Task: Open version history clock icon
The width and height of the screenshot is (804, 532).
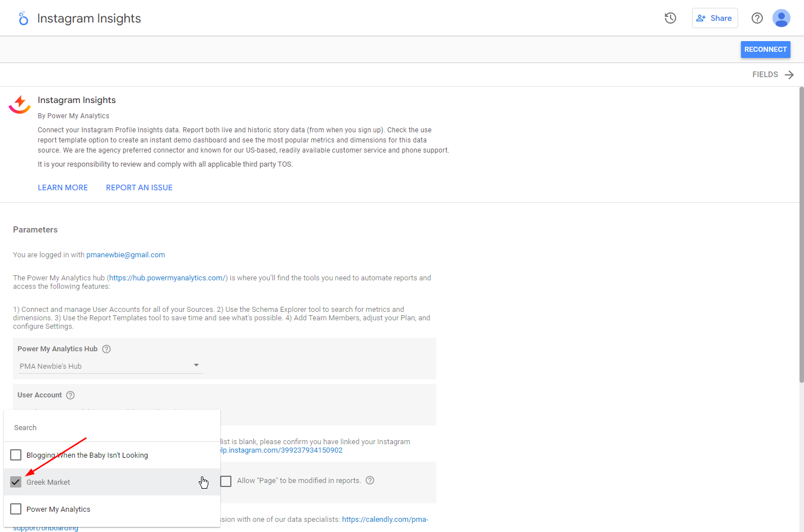Action: pyautogui.click(x=670, y=18)
